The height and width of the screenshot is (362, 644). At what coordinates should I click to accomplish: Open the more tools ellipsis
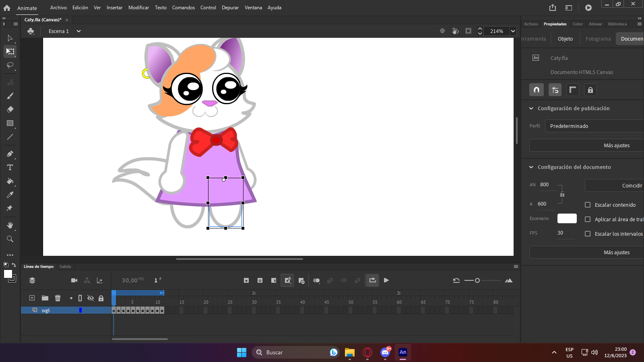(10, 255)
